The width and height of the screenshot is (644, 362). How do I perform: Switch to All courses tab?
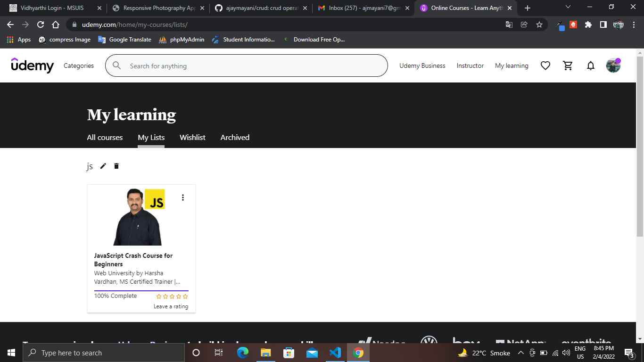(105, 138)
